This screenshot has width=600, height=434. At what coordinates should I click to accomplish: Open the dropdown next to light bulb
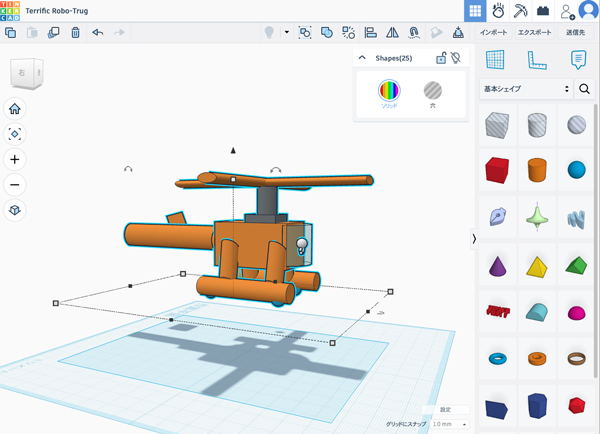click(x=287, y=32)
